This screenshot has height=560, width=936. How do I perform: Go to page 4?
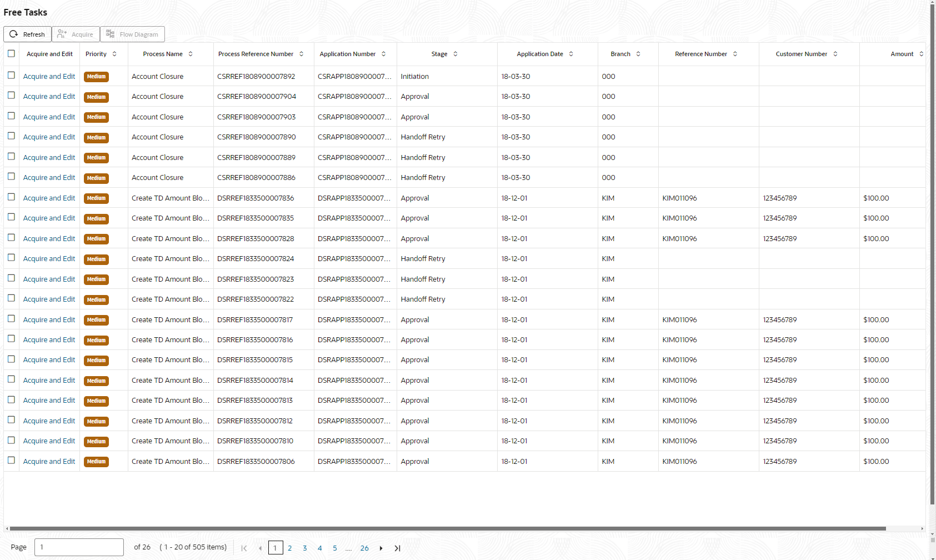pos(320,548)
